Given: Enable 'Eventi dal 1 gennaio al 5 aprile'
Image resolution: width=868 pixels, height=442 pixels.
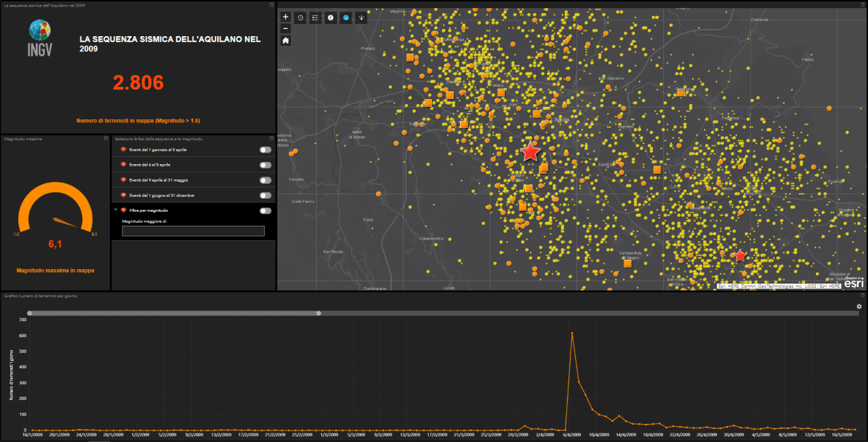Looking at the screenshot, I should click(x=265, y=150).
